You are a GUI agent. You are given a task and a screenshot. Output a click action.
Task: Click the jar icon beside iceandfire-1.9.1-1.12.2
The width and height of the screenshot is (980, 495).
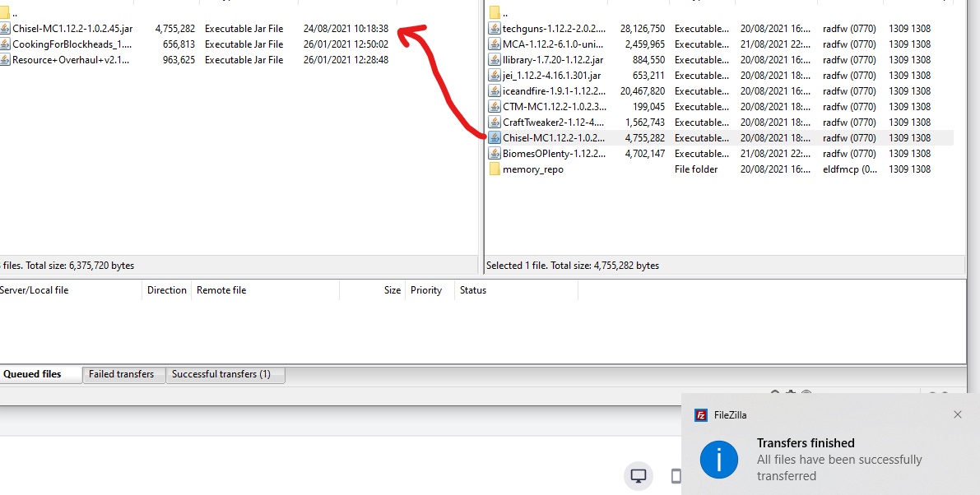point(495,91)
